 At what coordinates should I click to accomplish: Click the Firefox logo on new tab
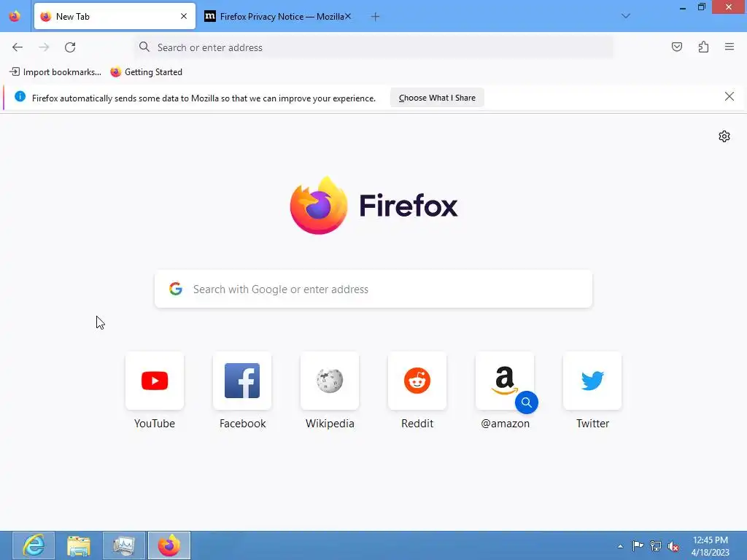point(319,205)
